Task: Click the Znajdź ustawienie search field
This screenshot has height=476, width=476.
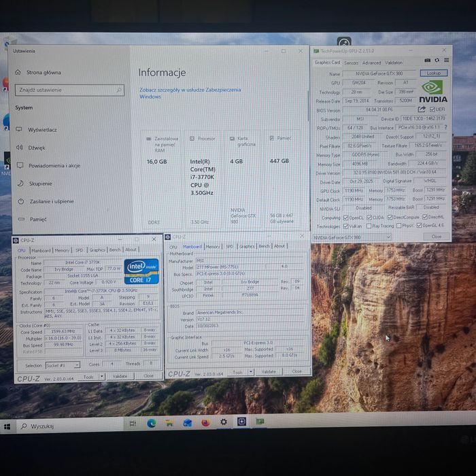Action: (69, 90)
